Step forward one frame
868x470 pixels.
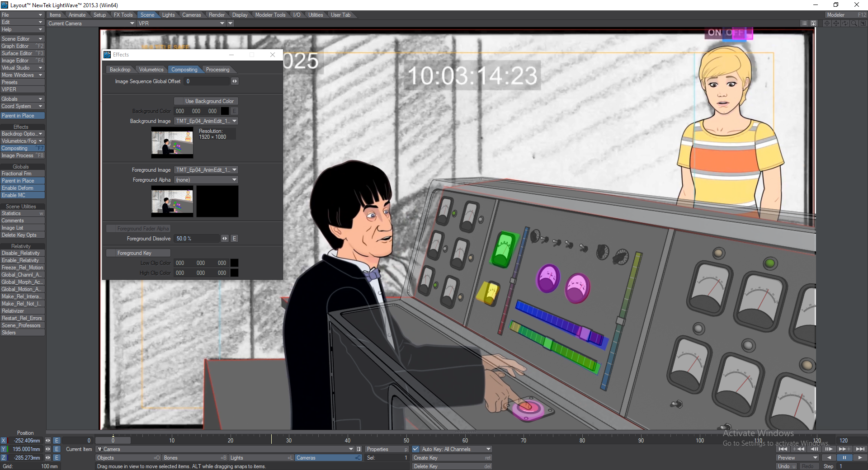[x=829, y=449]
